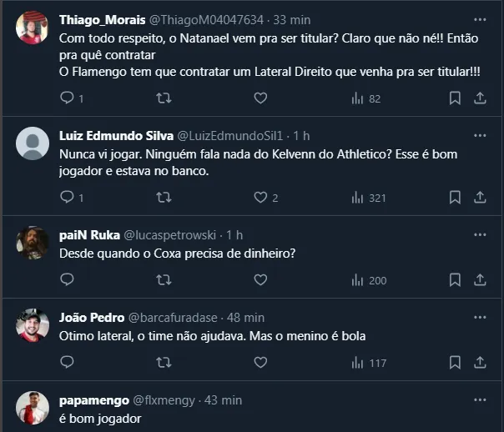This screenshot has width=504, height=432.
Task: Retweet paiN Ruka's tweet about Coxa
Action: pyautogui.click(x=164, y=279)
